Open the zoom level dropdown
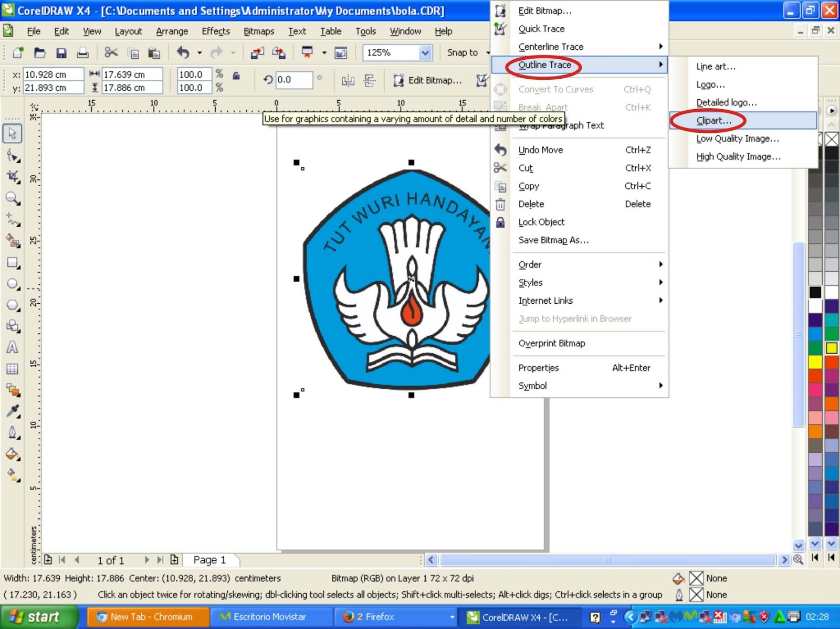This screenshot has height=629, width=840. pos(425,52)
